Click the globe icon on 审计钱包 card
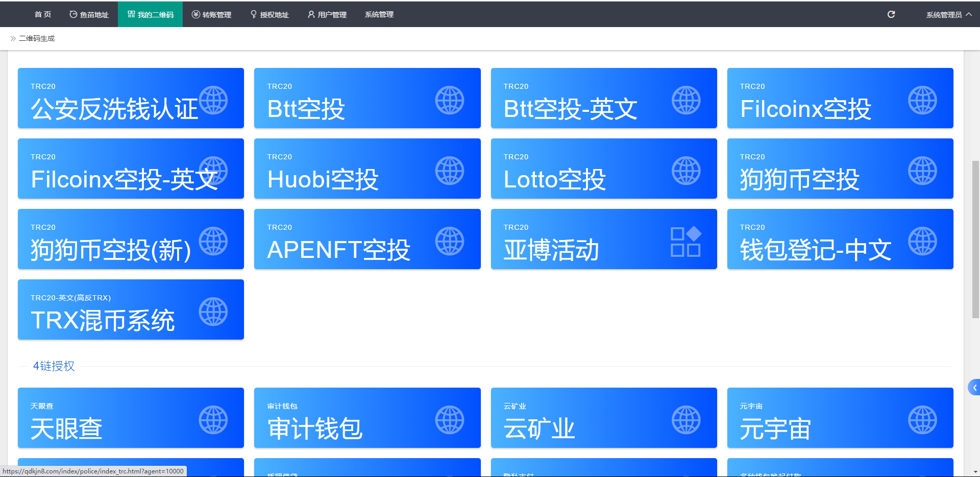This screenshot has width=980, height=477. (x=449, y=420)
